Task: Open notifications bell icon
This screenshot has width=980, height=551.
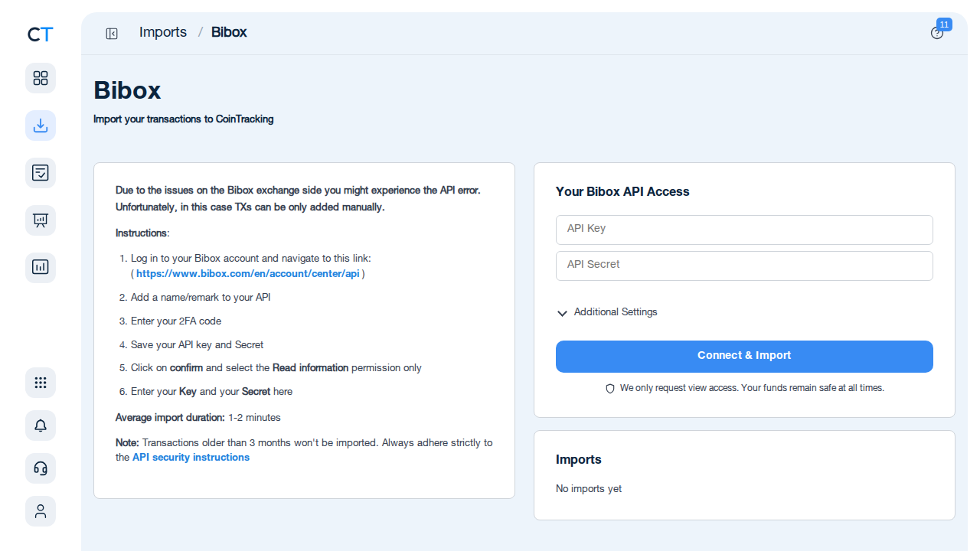Action: click(x=41, y=425)
